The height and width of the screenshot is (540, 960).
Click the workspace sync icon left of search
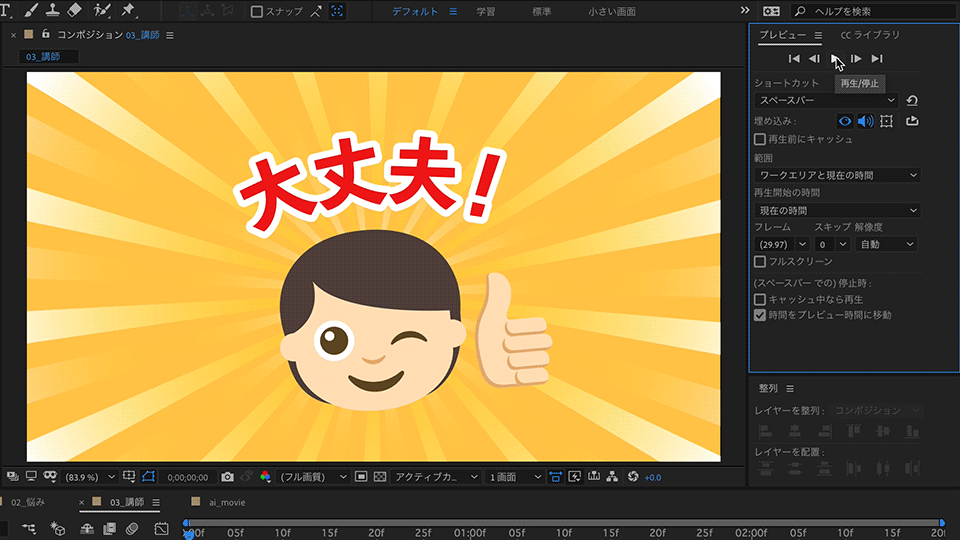click(x=771, y=11)
